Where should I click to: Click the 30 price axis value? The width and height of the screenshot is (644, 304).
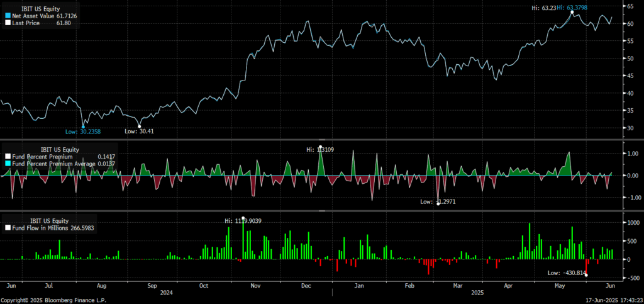(630, 128)
